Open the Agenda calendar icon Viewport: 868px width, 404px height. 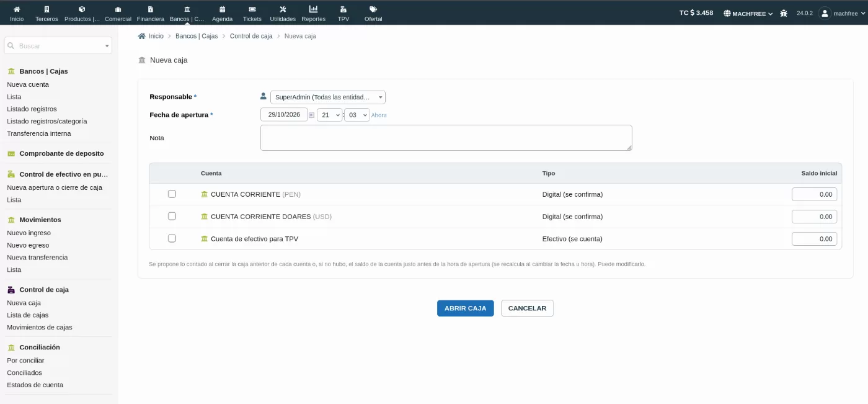(222, 9)
